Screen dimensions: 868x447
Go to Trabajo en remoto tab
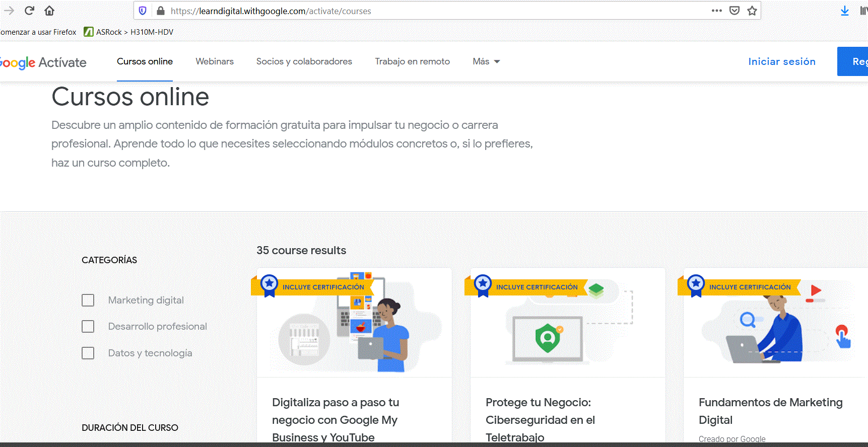pos(412,61)
